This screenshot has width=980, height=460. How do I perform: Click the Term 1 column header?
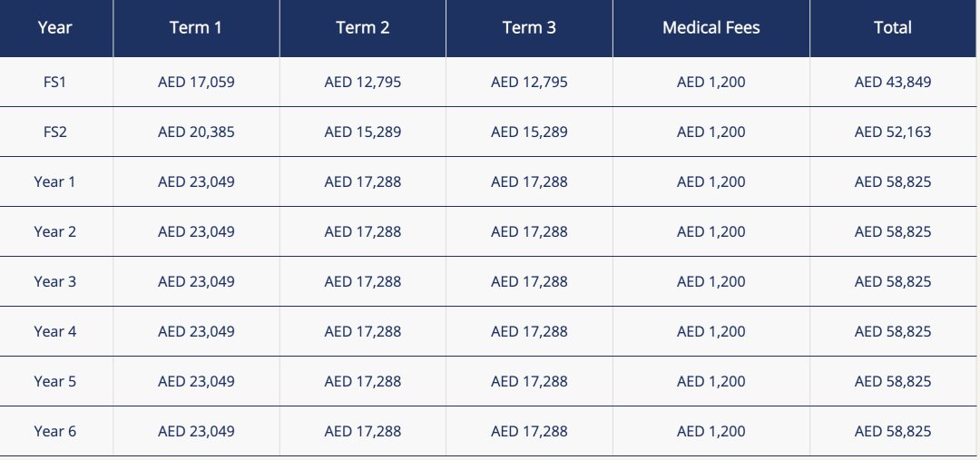coord(196,27)
